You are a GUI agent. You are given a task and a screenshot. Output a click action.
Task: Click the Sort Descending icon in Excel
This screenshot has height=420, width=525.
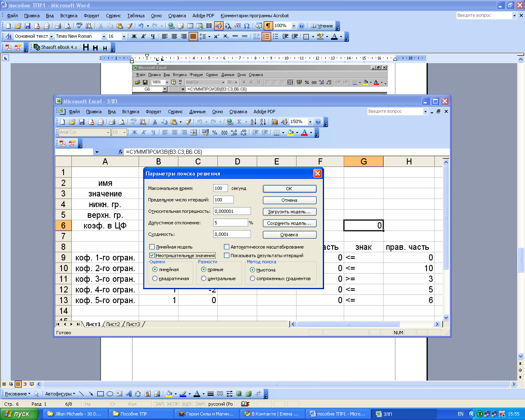(x=263, y=122)
